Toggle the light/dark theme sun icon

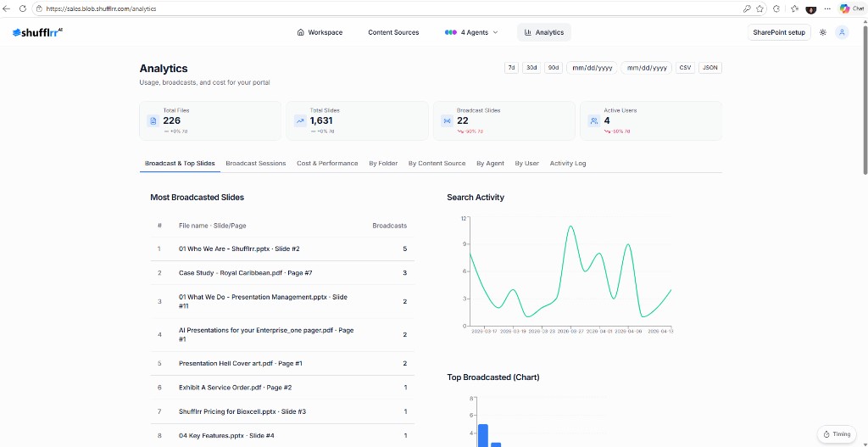pyautogui.click(x=823, y=32)
